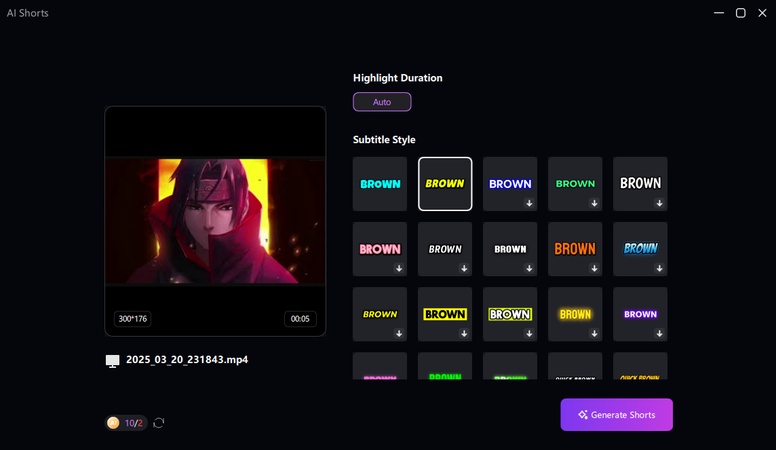Choose the green BROWN subtitle style

pos(575,184)
